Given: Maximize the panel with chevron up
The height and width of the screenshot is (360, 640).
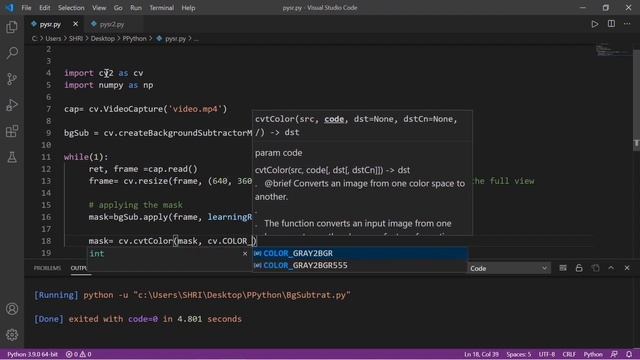Looking at the screenshot, I should pyautogui.click(x=611, y=268).
